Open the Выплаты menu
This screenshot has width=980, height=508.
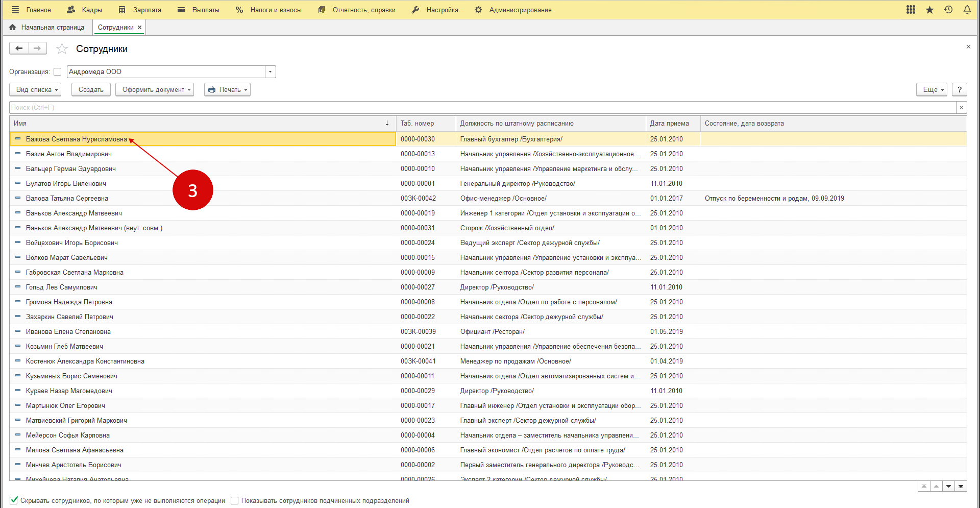[199, 10]
